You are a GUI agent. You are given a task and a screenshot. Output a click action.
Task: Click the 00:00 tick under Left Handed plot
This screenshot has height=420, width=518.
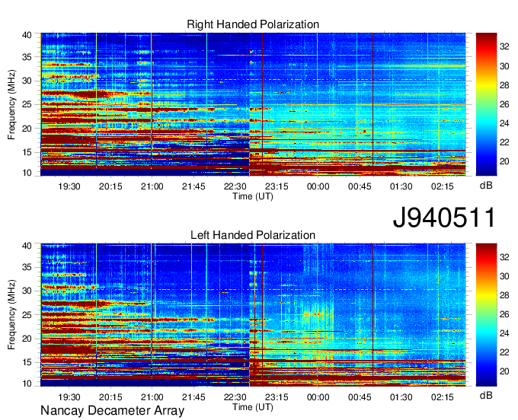coord(318,397)
